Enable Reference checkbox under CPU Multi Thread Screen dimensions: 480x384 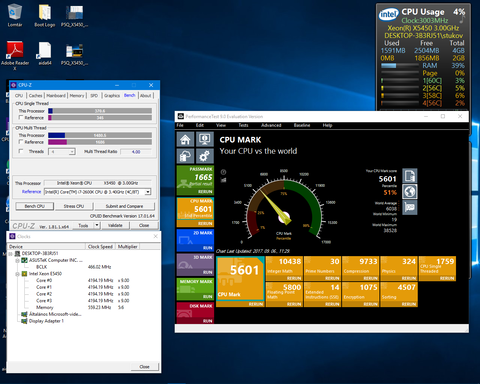click(21, 142)
